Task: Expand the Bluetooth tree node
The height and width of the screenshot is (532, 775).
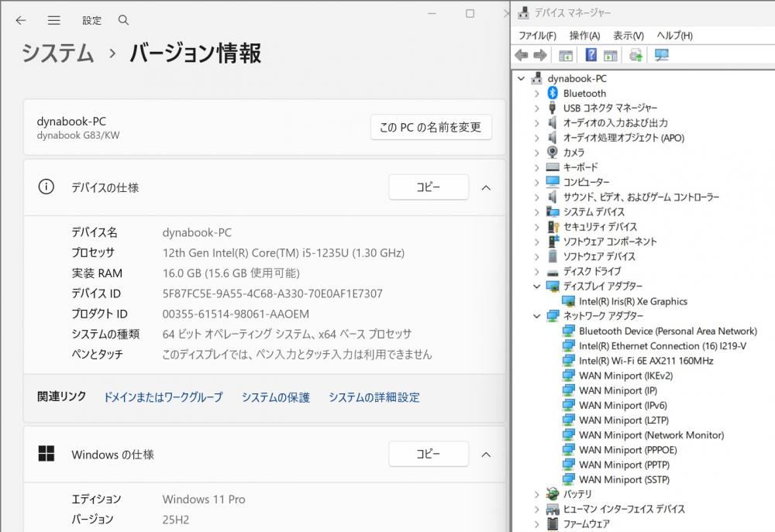Action: tap(537, 93)
